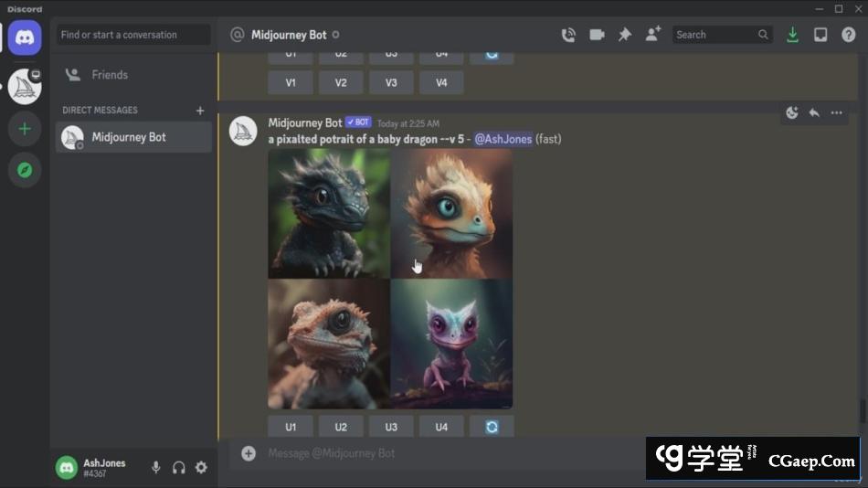Toggle headphone deafen

tap(178, 467)
